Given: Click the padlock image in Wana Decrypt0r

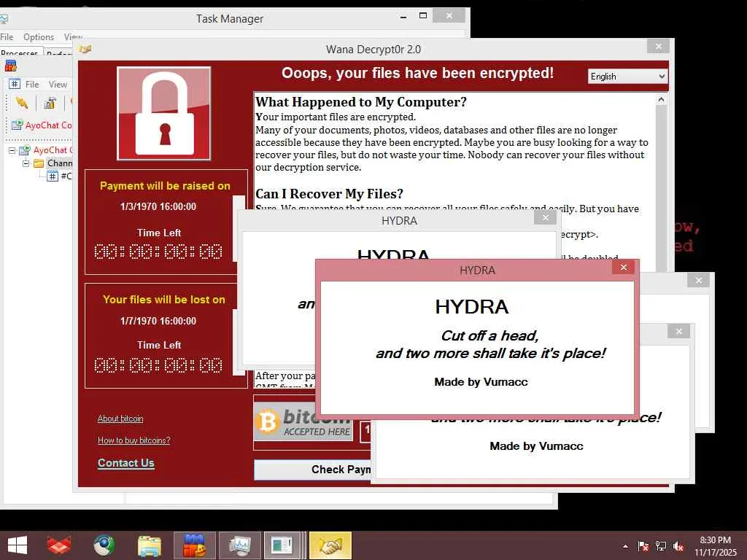Looking at the screenshot, I should [164, 113].
